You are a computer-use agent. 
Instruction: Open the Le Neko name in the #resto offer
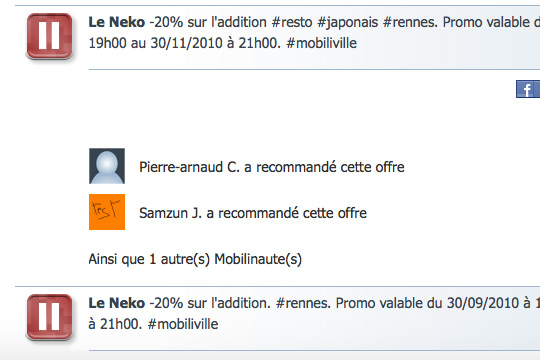(x=117, y=22)
